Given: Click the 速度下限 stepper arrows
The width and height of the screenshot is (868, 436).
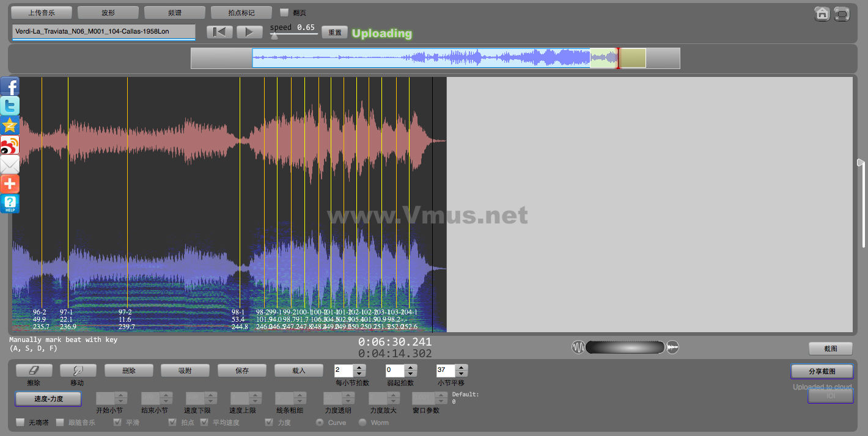Looking at the screenshot, I should (x=211, y=398).
